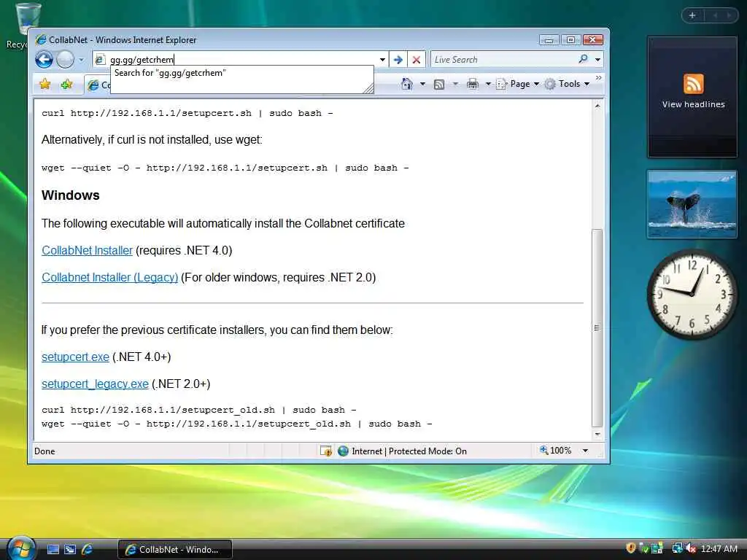Open search provider options dropdown

tap(598, 60)
